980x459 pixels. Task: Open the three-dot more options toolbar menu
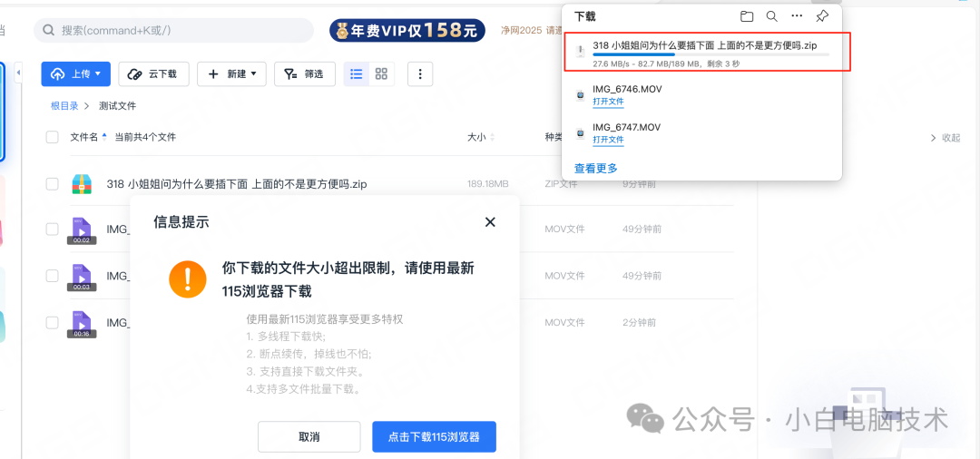tap(420, 73)
